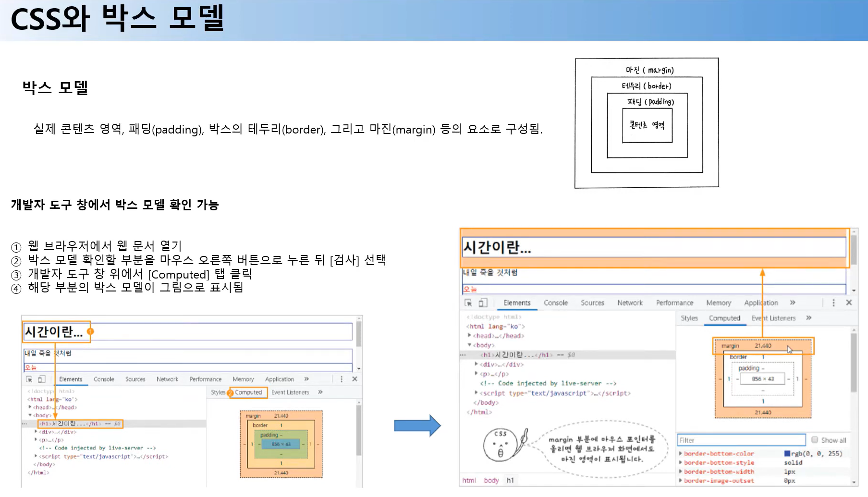Click body breadcrumb in right DevTools
Screen dimensions: 868x497
pos(491,480)
